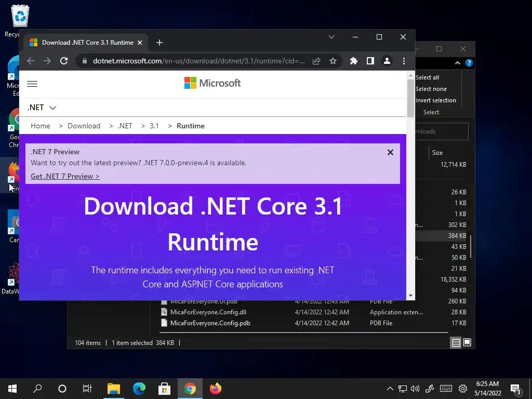Screen dimensions: 532x399
Task: Click the 18,352 KB size cell
Action: [x=453, y=280]
